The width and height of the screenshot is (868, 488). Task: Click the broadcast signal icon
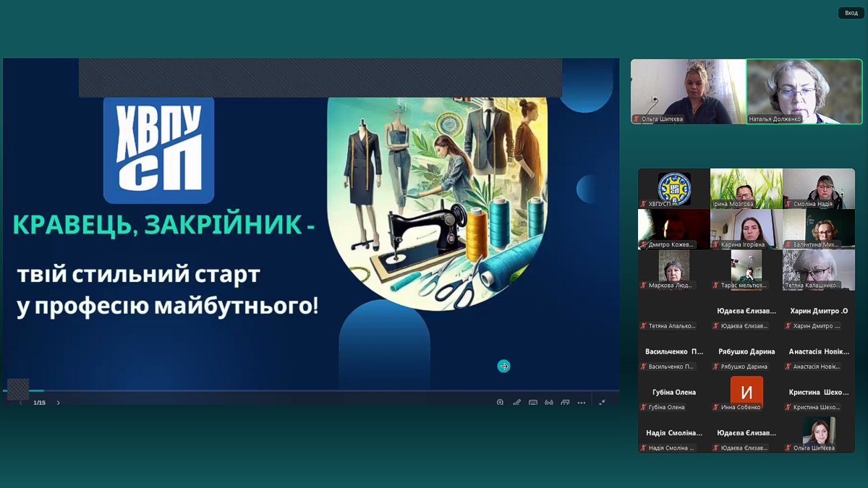[x=549, y=403]
